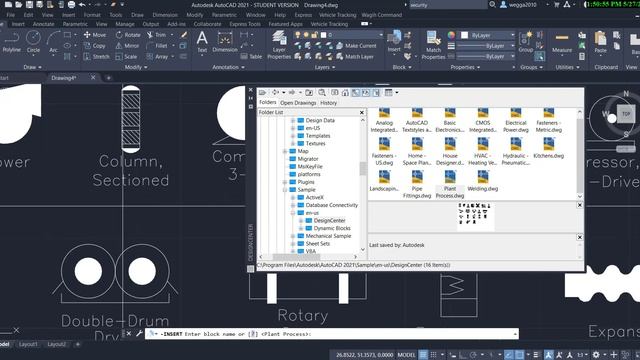Screen dimensions: 640x360
Task: Switch to the Annotate ribbon tab
Action: (43, 24)
